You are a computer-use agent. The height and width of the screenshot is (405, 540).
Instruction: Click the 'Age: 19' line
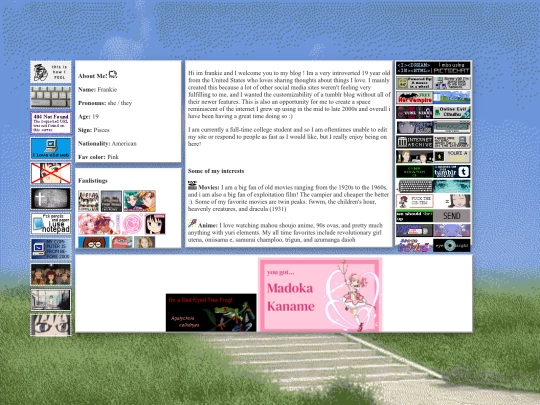89,116
